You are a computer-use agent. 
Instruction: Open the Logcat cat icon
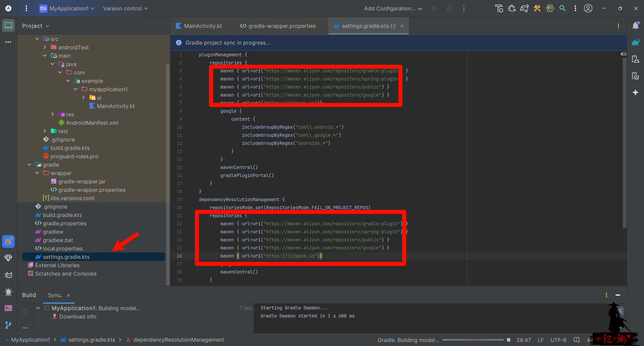(x=8, y=275)
